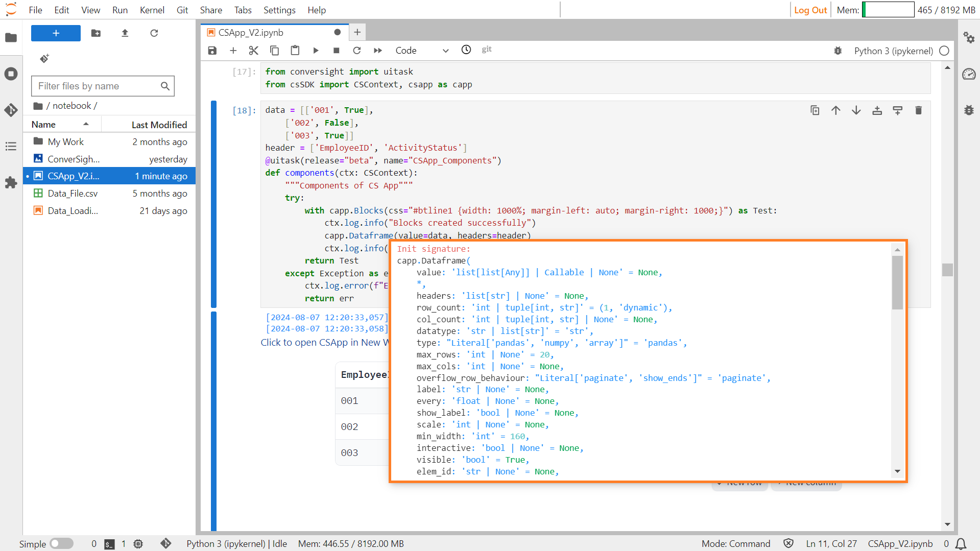
Task: Click the blue New Launcher button
Action: (56, 33)
